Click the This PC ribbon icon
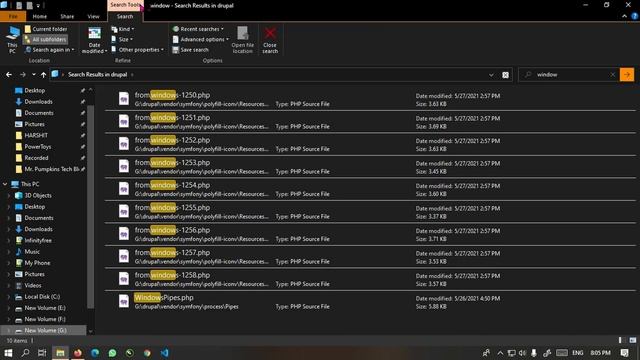This screenshot has width=640, height=360. (x=12, y=40)
